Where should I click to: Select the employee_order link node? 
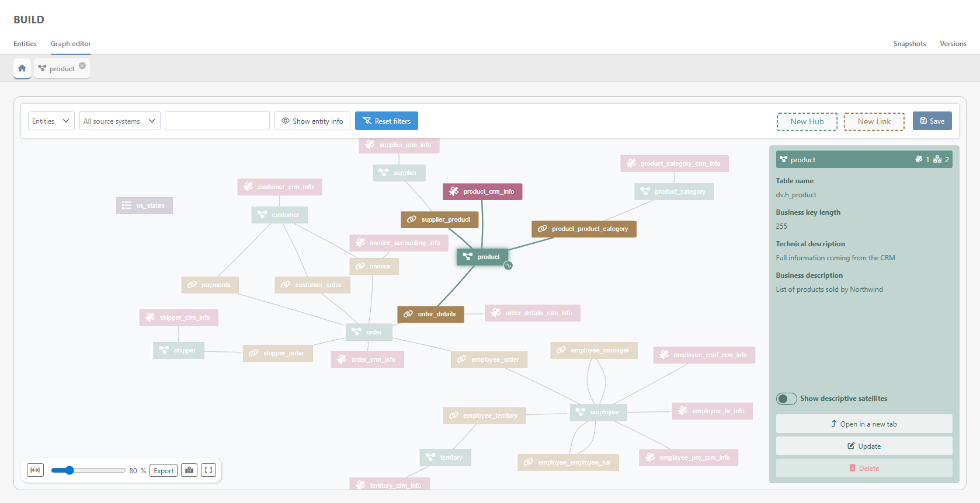click(489, 359)
